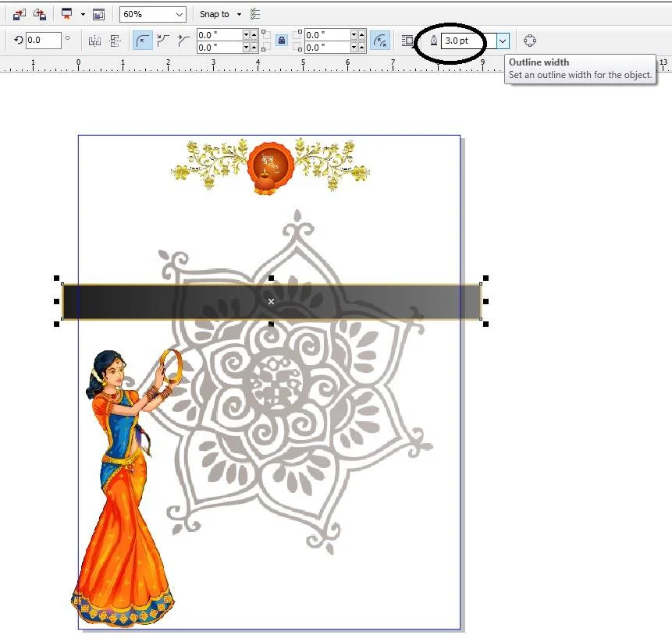The image size is (672, 642).
Task: Click the bottom-right selection handle of the rectangle
Action: tap(485, 325)
